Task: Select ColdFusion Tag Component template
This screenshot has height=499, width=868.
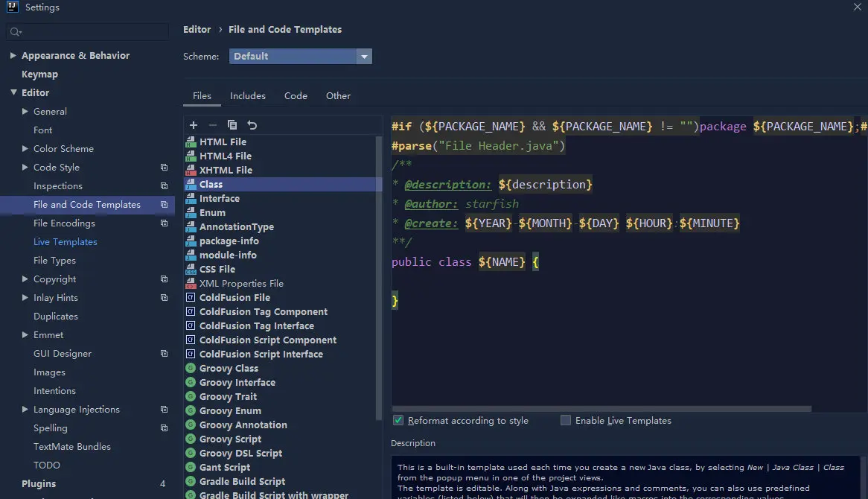Action: (264, 312)
